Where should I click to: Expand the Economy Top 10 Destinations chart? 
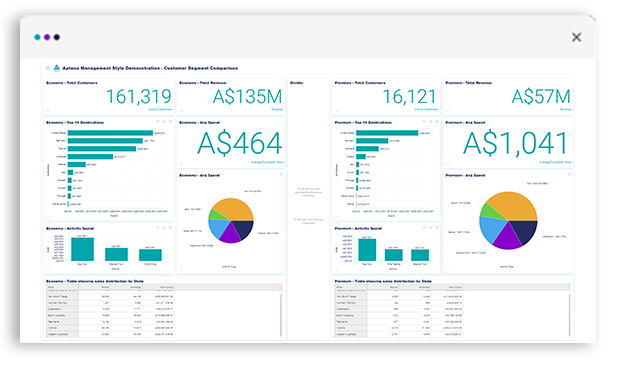164,122
